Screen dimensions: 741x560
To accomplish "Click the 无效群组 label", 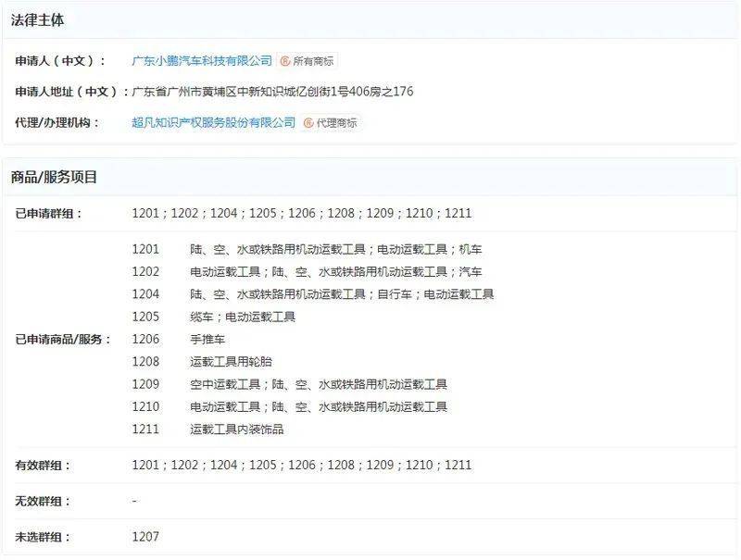I will click(x=43, y=501).
